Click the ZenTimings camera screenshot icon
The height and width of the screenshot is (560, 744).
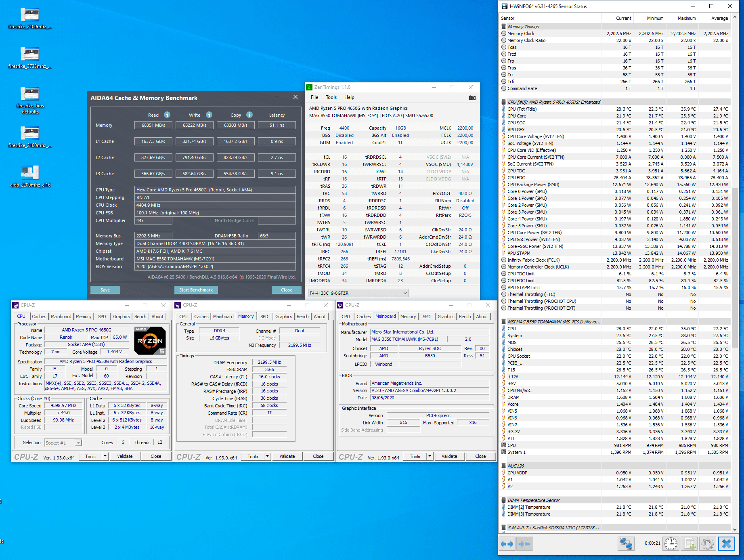[472, 98]
